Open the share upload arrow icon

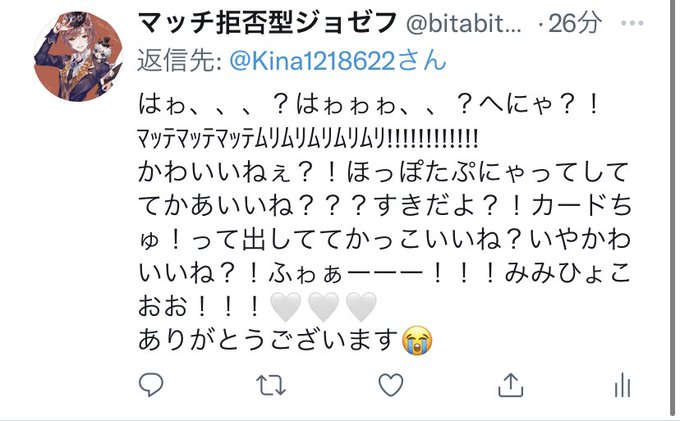[x=510, y=385]
